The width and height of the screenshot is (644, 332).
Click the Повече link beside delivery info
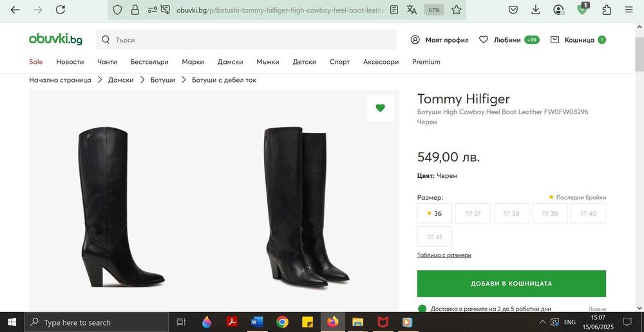coord(597,309)
